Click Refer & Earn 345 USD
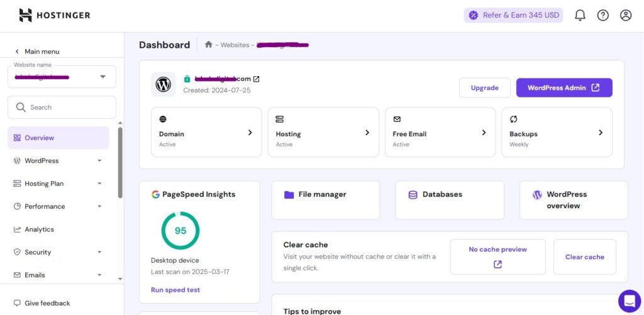 coord(513,15)
